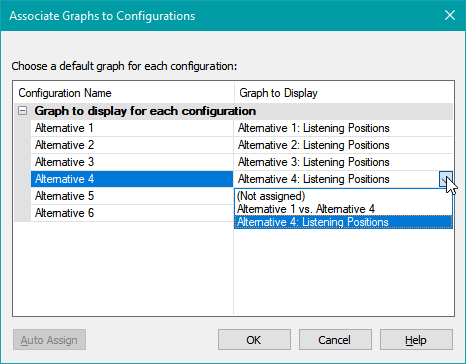The height and width of the screenshot is (364, 466).
Task: Select the Alternative 6 configuration row
Action: coord(132,213)
